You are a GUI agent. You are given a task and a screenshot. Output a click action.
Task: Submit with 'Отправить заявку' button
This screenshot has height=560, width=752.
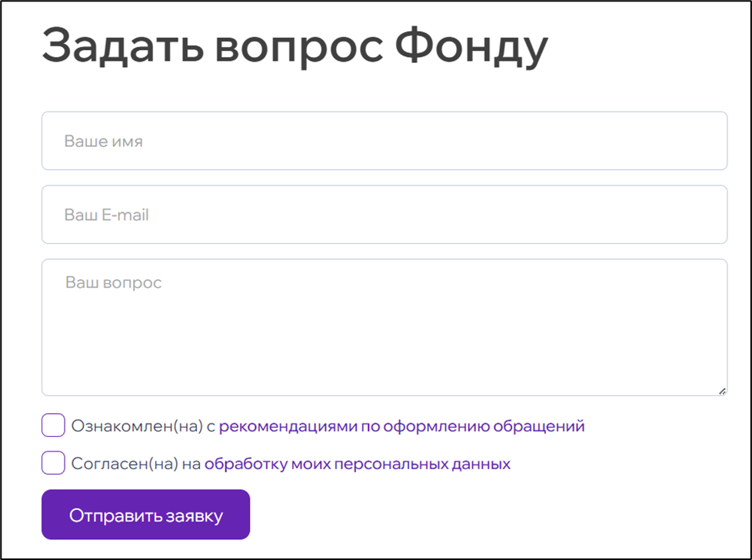click(x=146, y=515)
